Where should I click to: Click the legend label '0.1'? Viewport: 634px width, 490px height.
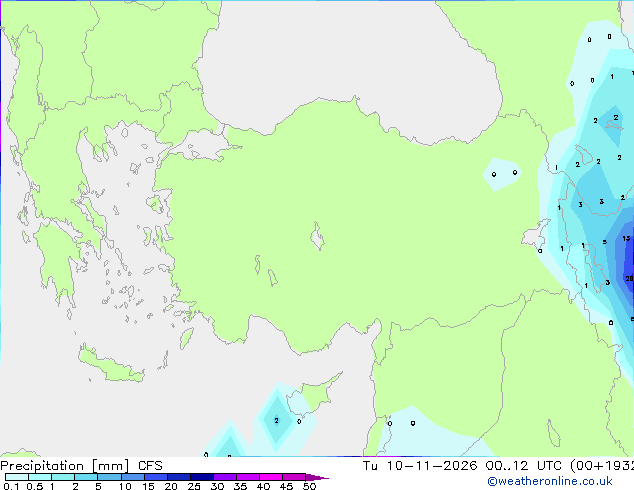coord(11,486)
